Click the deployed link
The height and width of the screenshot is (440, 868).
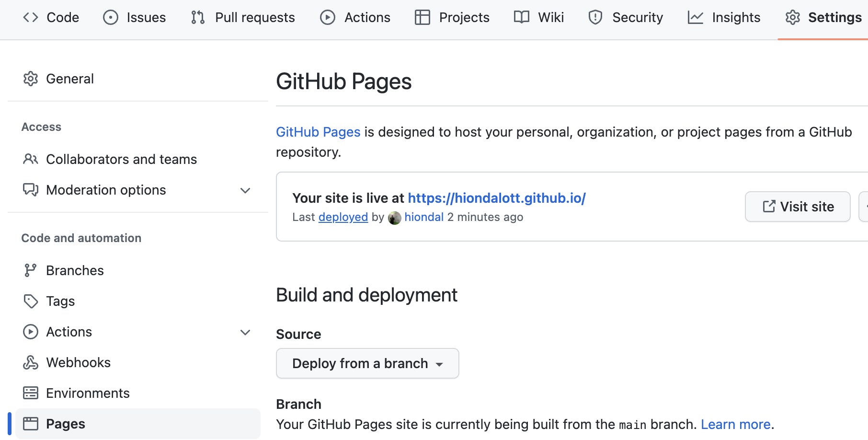click(x=343, y=217)
